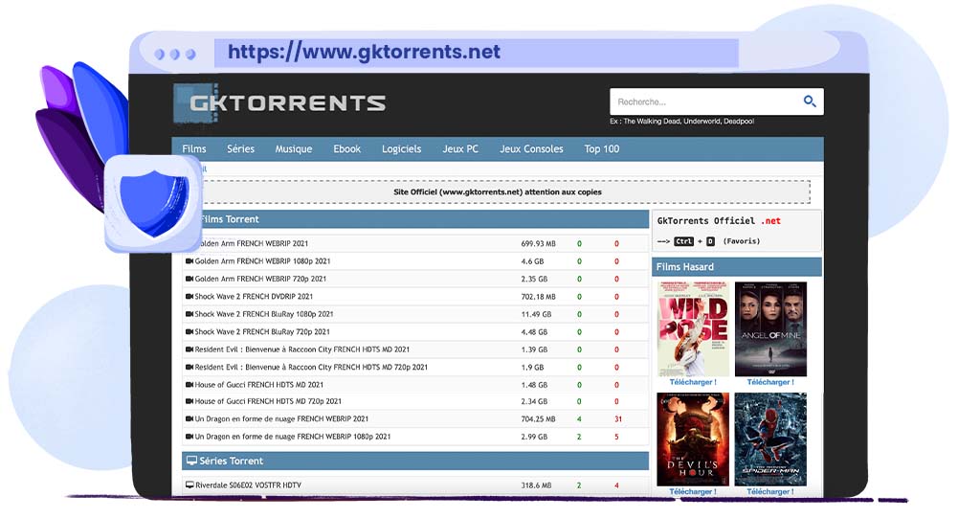Click camera icon beside House of Gucci 720p
This screenshot has width=980, height=518.
point(189,401)
